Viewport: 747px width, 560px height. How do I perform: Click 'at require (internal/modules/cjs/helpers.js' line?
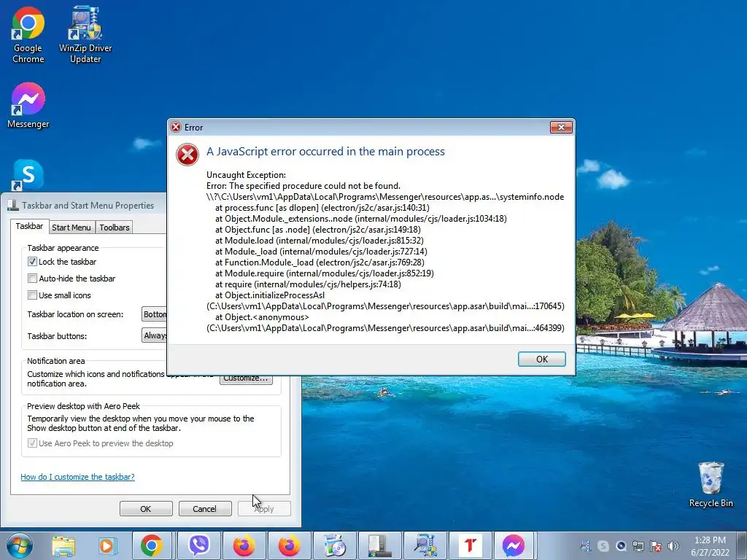click(308, 284)
